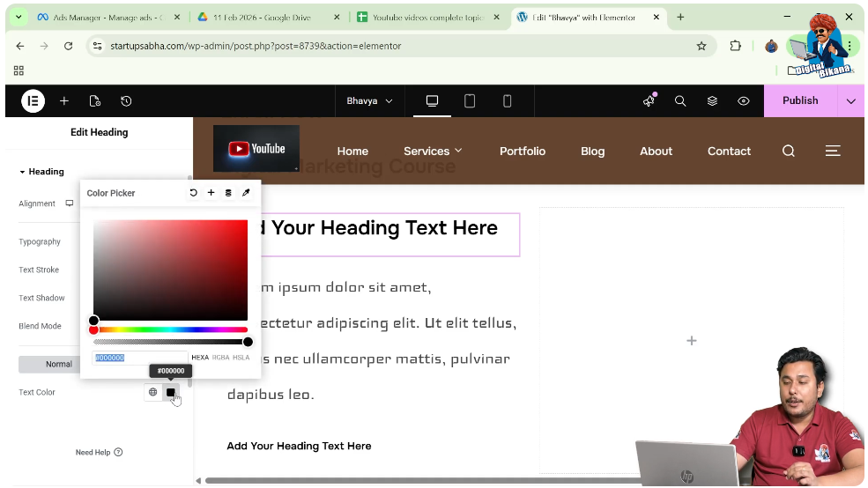Switch to mobile device view
Viewport: 868px width, 488px height.
click(x=507, y=100)
